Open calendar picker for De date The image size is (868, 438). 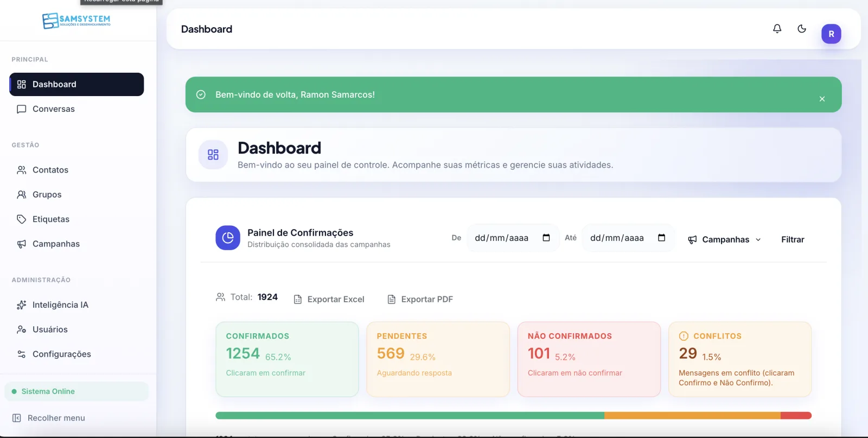point(546,238)
